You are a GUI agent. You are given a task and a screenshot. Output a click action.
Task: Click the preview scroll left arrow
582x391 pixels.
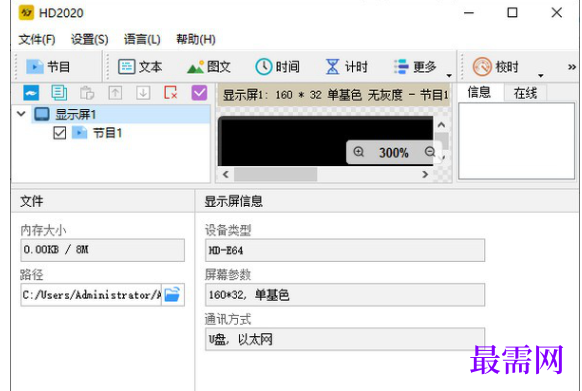[226, 174]
